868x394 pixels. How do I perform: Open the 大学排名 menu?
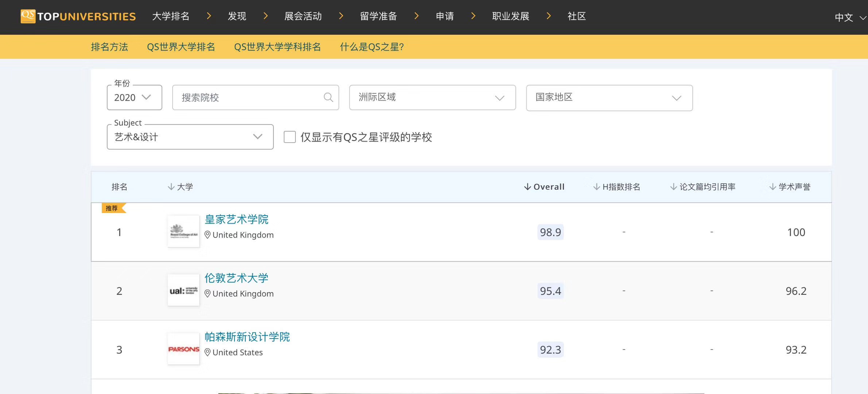[x=171, y=16]
